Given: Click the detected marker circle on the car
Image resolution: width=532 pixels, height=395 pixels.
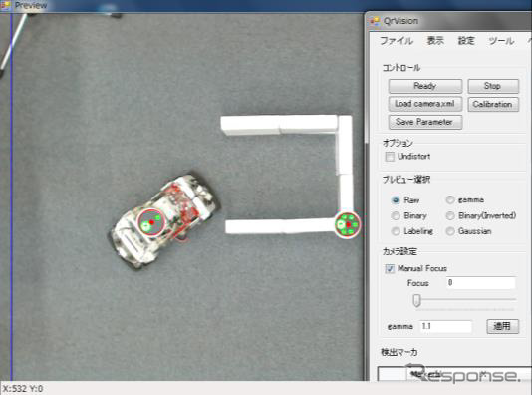Looking at the screenshot, I should click(x=150, y=221).
